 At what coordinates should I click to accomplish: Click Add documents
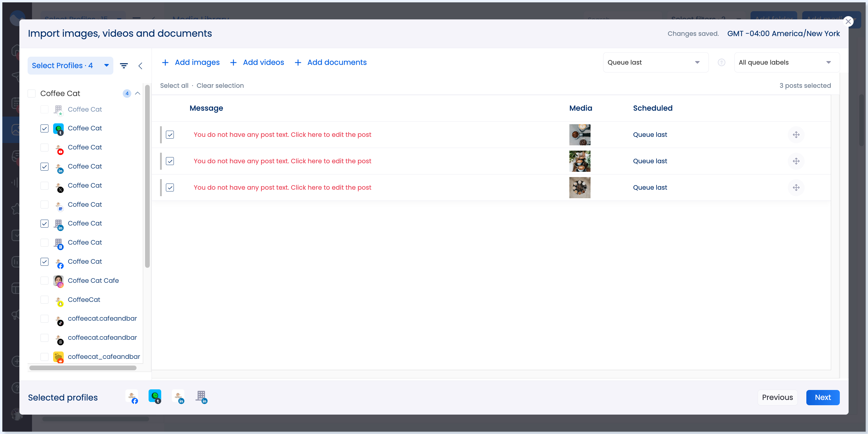(337, 62)
